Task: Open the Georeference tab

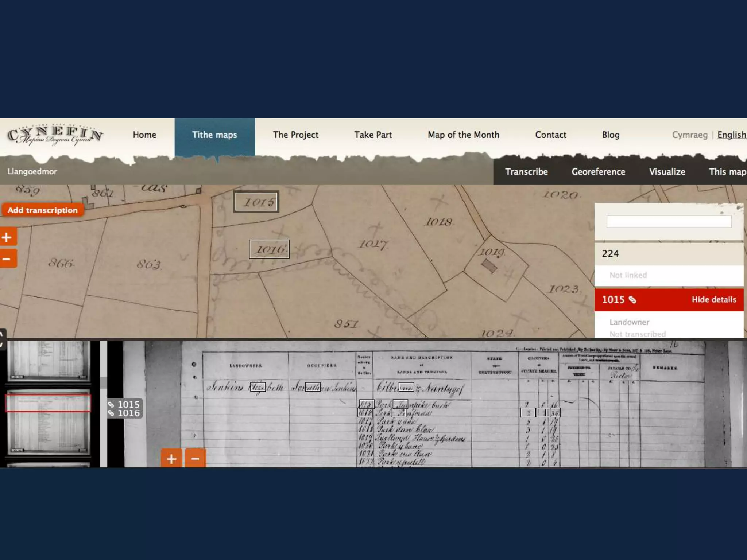Action: click(x=598, y=172)
